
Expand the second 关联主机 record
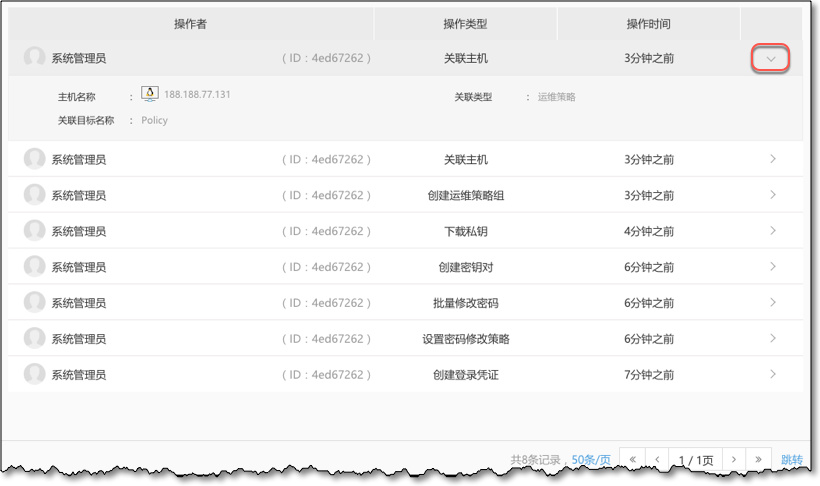click(x=772, y=159)
